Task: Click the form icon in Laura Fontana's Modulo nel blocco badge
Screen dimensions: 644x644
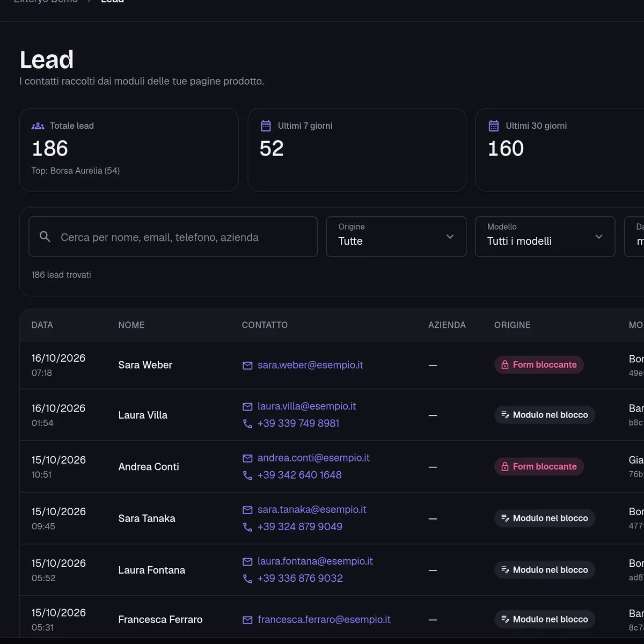Action: click(505, 570)
